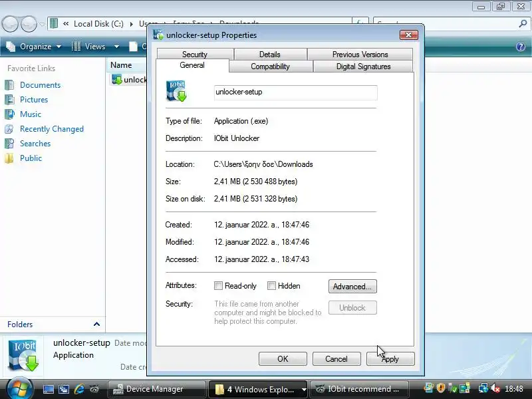Cancel the Properties dialog
Image resolution: width=532 pixels, height=399 pixels.
point(336,359)
